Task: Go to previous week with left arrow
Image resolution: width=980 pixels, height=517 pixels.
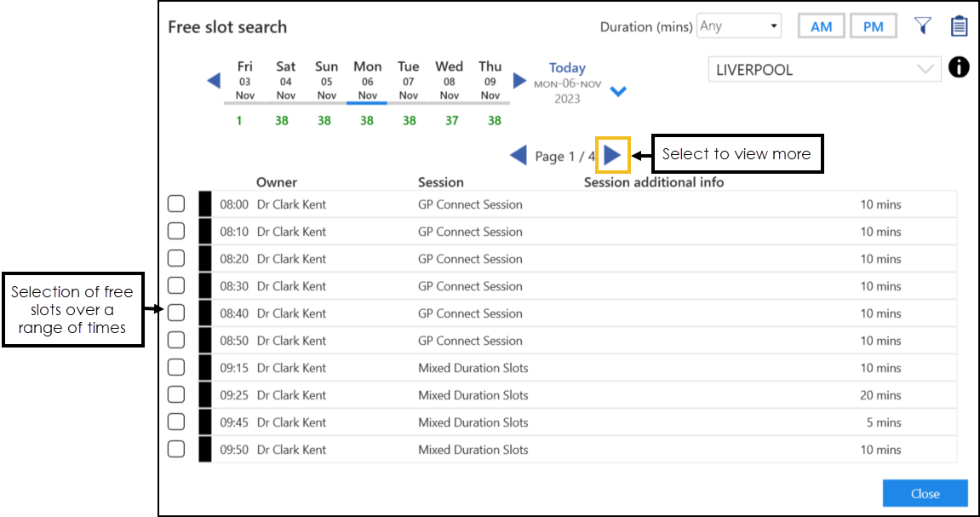Action: coord(214,81)
